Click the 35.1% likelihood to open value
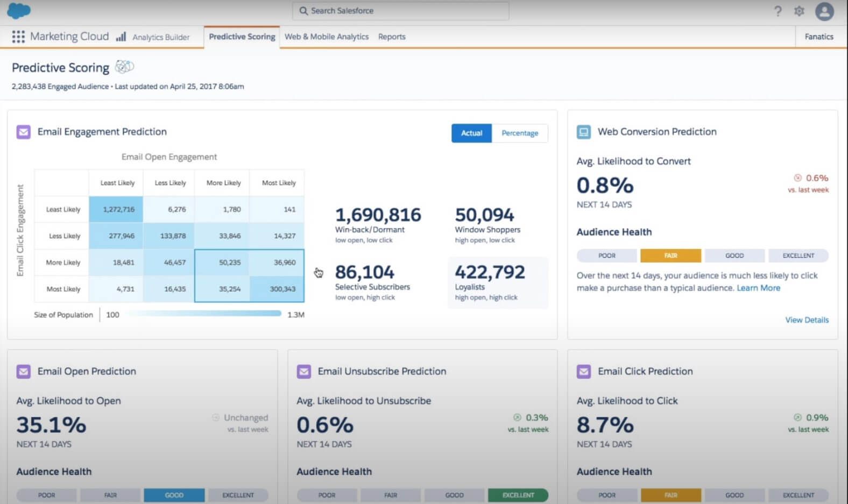 (x=51, y=425)
